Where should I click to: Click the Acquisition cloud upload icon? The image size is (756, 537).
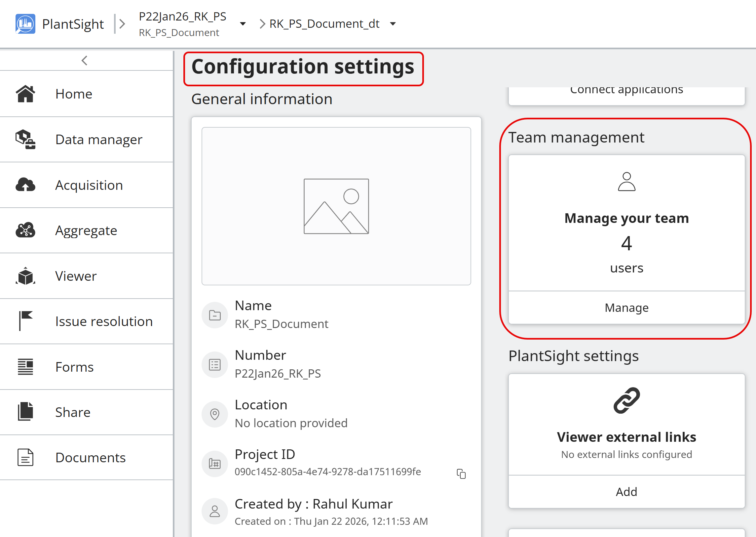pos(25,185)
